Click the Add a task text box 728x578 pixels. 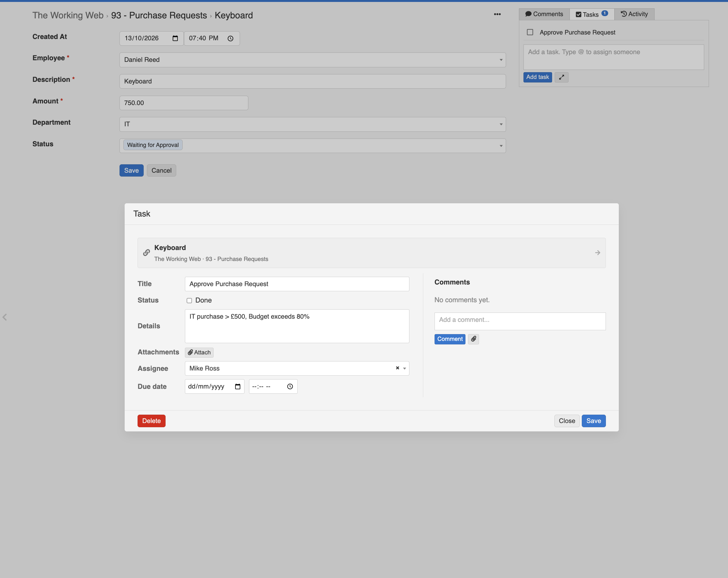tap(614, 57)
